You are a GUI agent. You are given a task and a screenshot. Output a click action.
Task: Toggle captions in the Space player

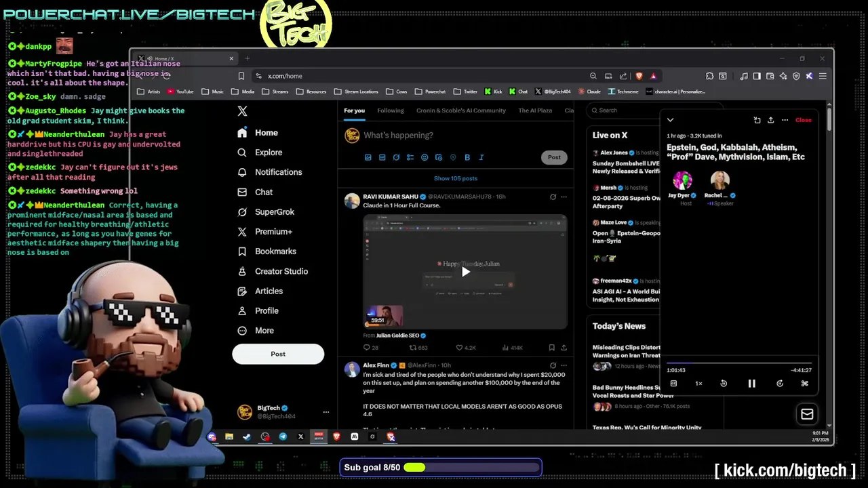click(x=673, y=384)
